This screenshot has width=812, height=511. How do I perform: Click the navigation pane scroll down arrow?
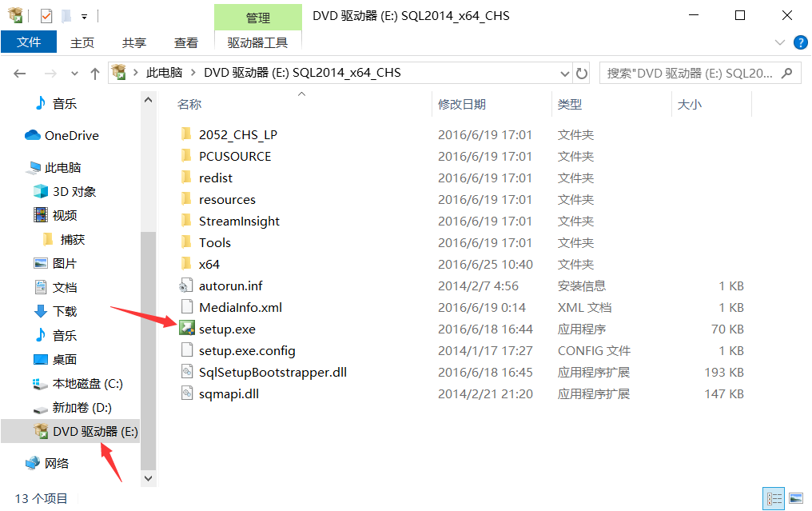coord(148,478)
